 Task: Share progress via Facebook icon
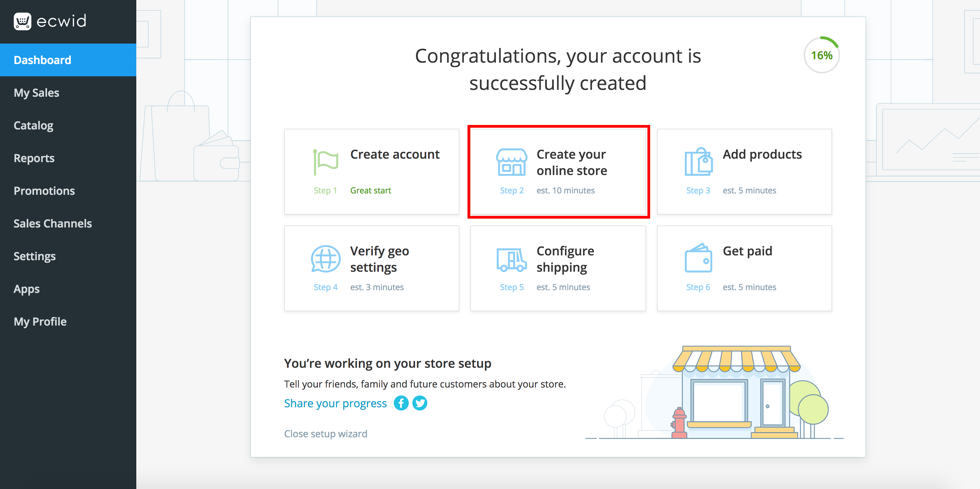(x=401, y=403)
